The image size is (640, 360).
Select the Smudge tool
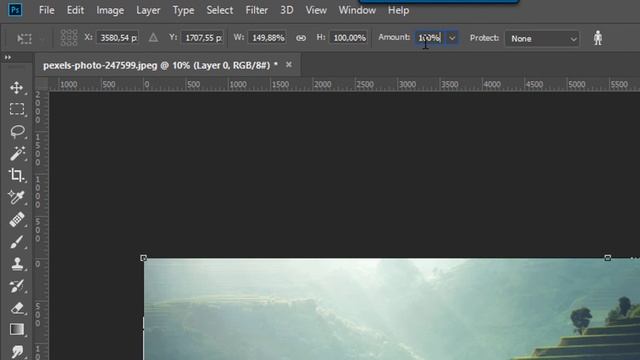(17, 351)
